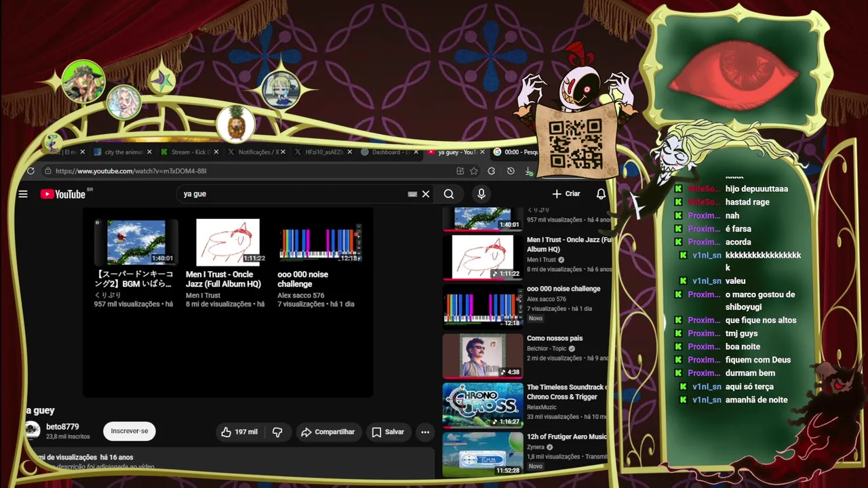
Task: Open the browser history clock icon
Action: pyautogui.click(x=511, y=171)
